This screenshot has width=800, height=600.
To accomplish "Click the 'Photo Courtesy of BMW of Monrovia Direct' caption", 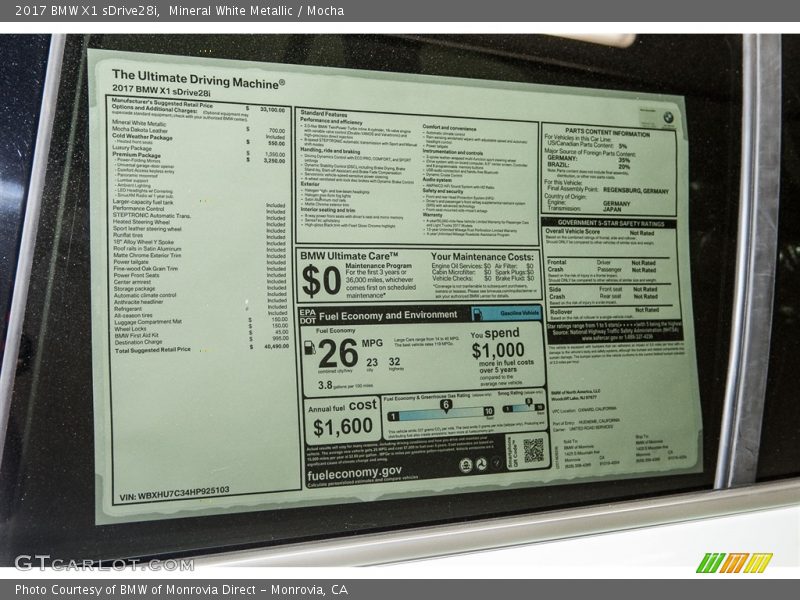I will click(x=181, y=590).
